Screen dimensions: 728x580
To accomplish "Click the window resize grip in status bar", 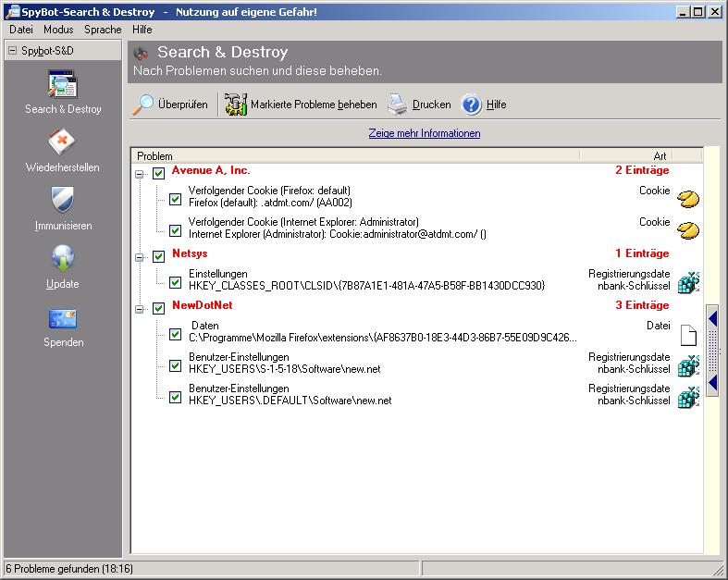I will pyautogui.click(x=719, y=569).
